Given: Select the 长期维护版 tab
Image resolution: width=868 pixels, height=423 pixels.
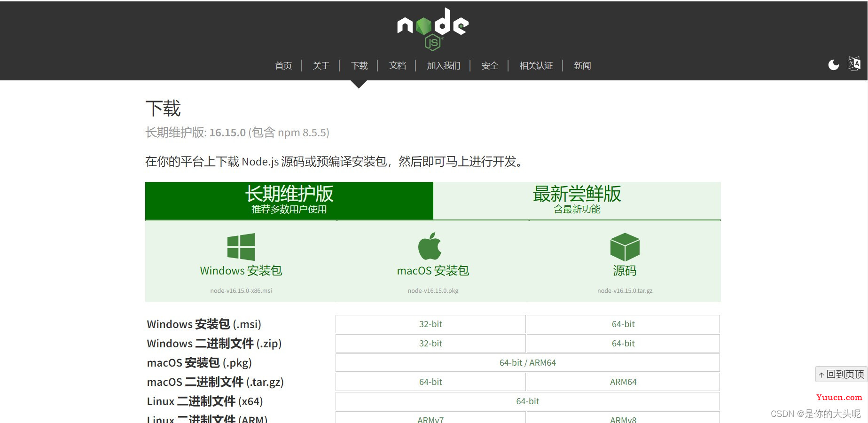Looking at the screenshot, I should [289, 201].
